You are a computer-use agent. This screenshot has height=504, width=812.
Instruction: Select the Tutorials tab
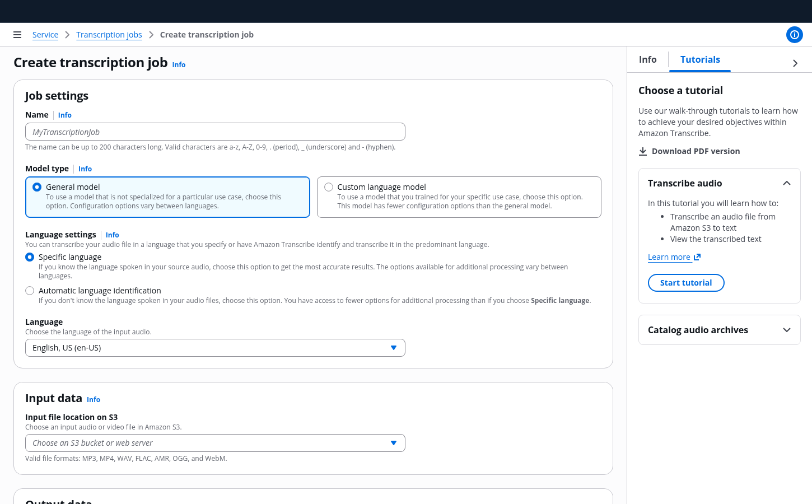pos(700,59)
